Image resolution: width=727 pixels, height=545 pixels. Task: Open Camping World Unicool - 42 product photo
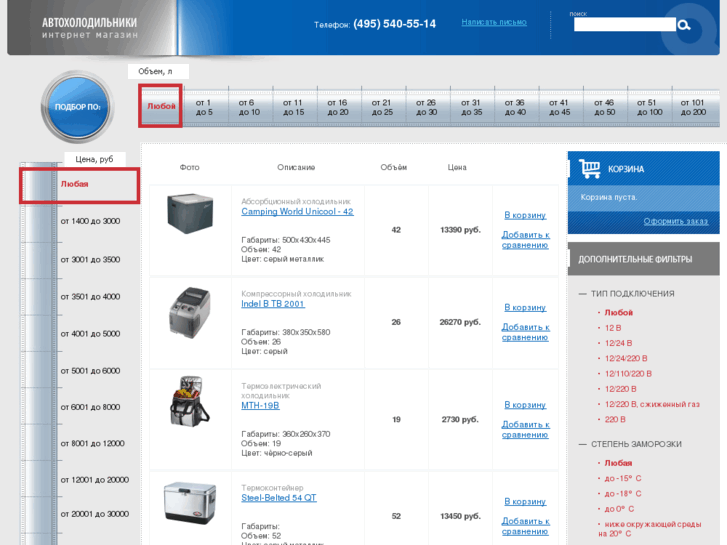pos(190,213)
